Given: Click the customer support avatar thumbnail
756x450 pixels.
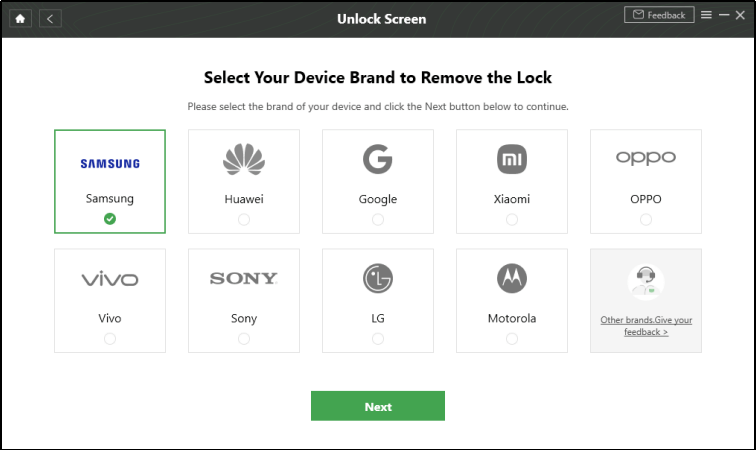Looking at the screenshot, I should 646,283.
